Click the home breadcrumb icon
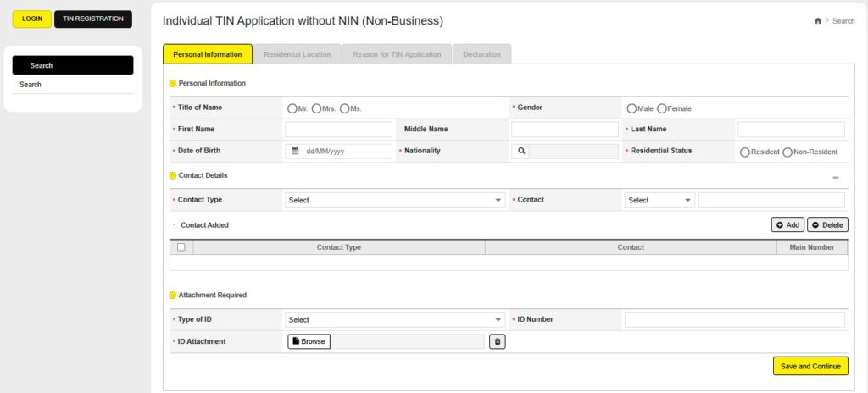This screenshot has height=393, width=868. (x=818, y=21)
